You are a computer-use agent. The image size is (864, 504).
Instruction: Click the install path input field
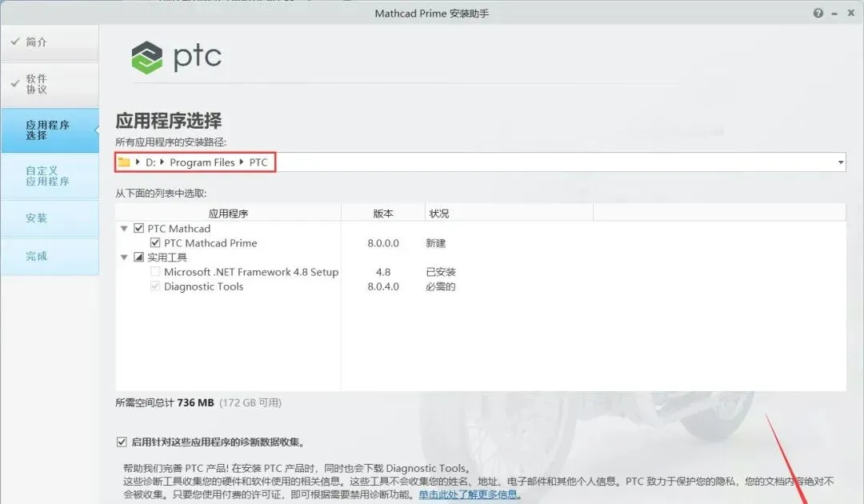point(481,162)
